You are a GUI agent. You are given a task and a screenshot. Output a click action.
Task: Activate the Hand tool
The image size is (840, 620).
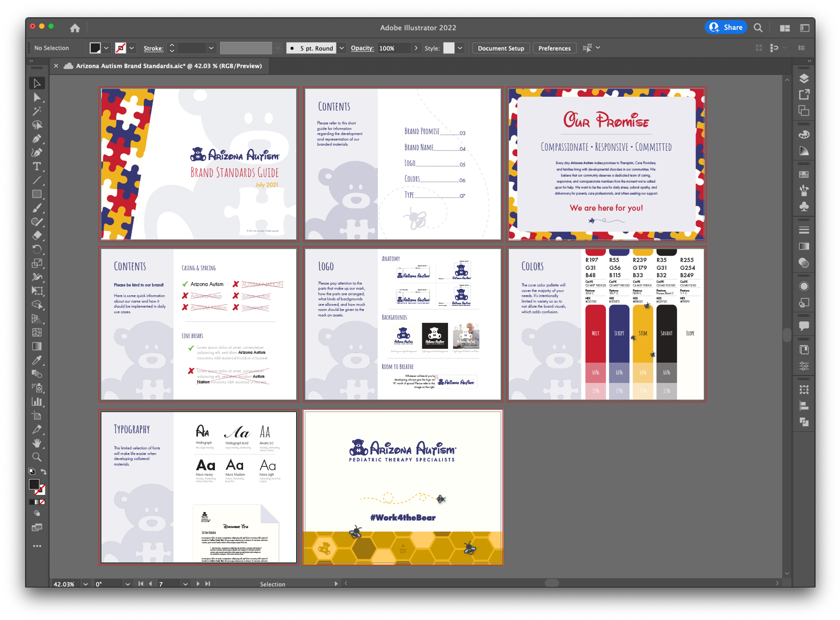point(37,443)
